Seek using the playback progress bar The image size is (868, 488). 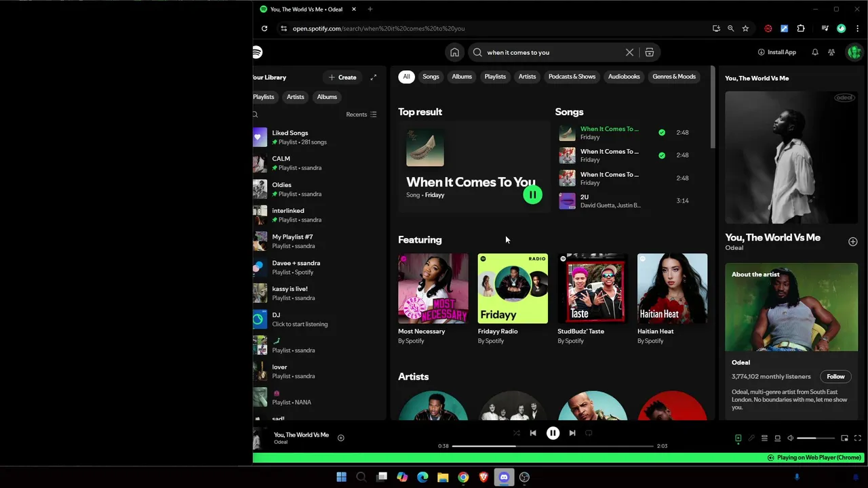[x=552, y=446]
